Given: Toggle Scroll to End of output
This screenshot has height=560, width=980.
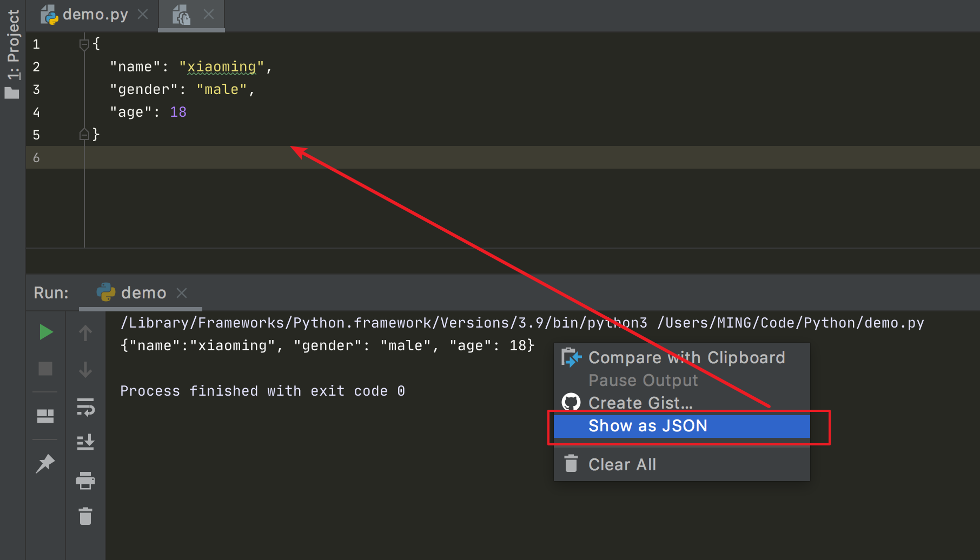Looking at the screenshot, I should click(x=85, y=443).
